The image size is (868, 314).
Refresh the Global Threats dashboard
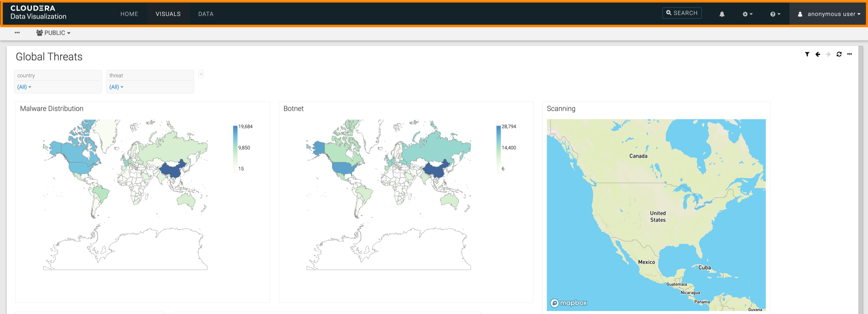(839, 54)
